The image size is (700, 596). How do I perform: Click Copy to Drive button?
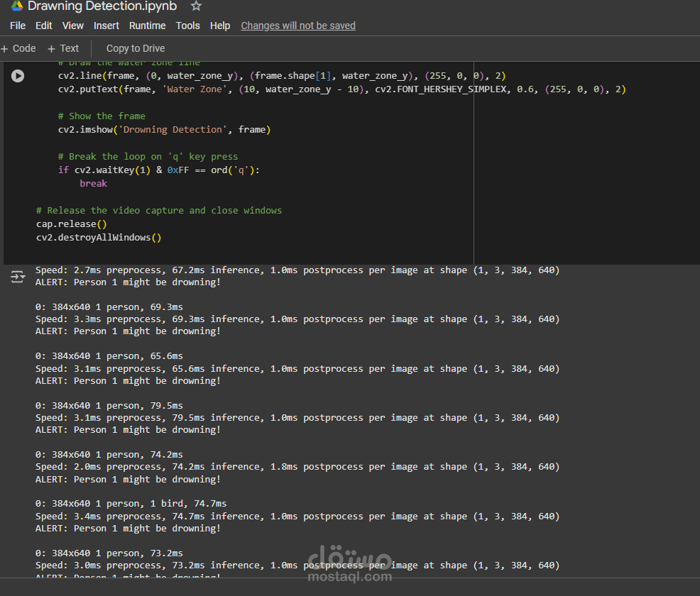point(136,49)
